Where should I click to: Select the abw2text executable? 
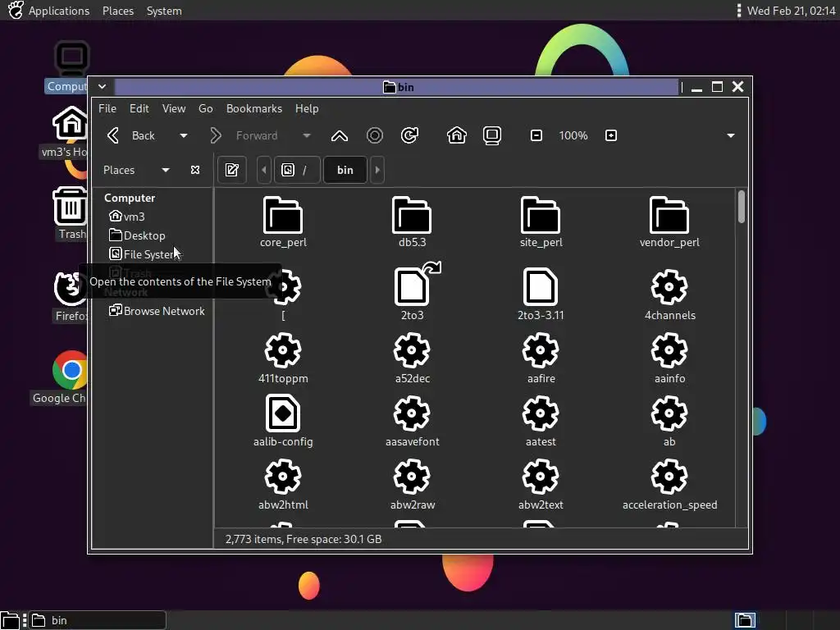(541, 484)
